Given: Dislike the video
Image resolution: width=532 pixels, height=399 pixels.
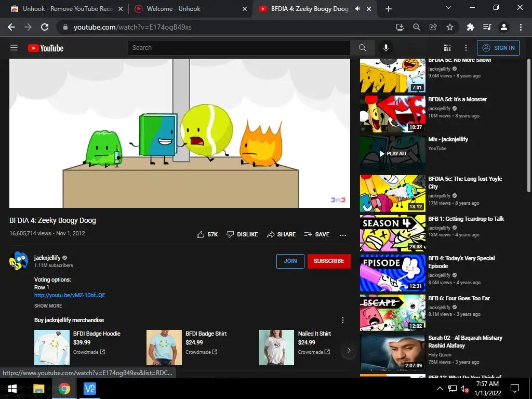Looking at the screenshot, I should pos(242,234).
